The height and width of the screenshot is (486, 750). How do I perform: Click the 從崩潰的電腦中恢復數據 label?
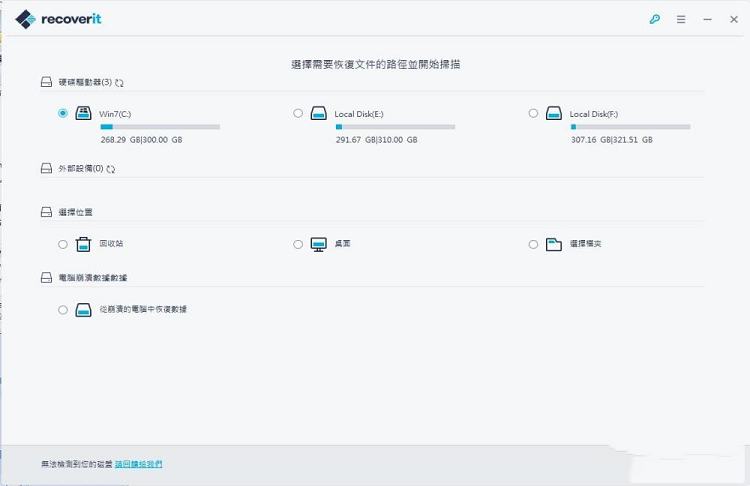[x=143, y=309]
